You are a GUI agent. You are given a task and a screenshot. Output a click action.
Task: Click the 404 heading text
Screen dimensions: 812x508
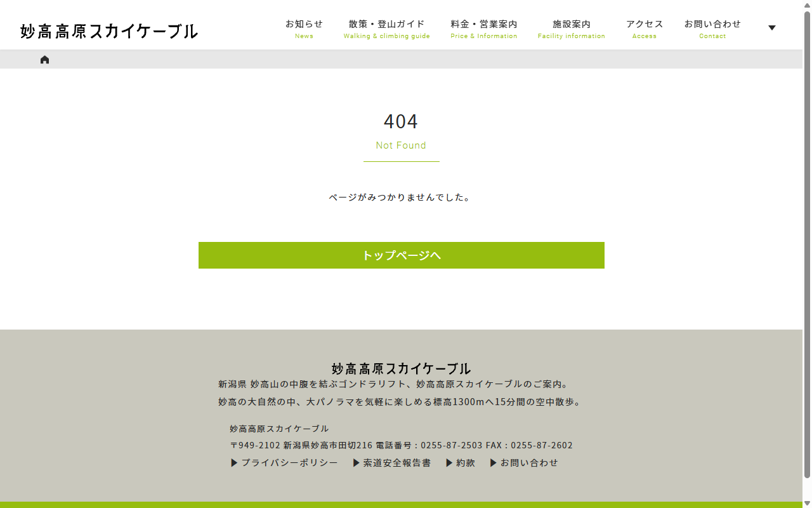click(x=401, y=121)
